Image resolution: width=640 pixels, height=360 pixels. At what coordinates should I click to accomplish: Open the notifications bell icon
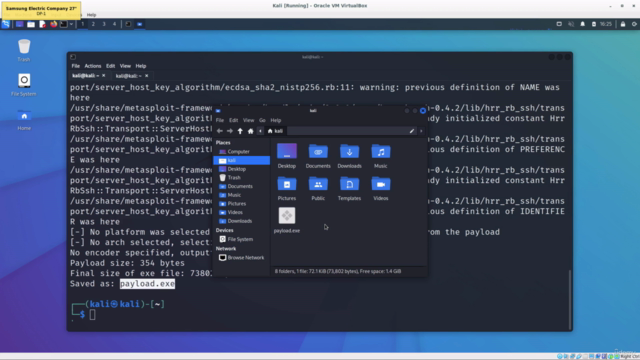(x=582, y=24)
